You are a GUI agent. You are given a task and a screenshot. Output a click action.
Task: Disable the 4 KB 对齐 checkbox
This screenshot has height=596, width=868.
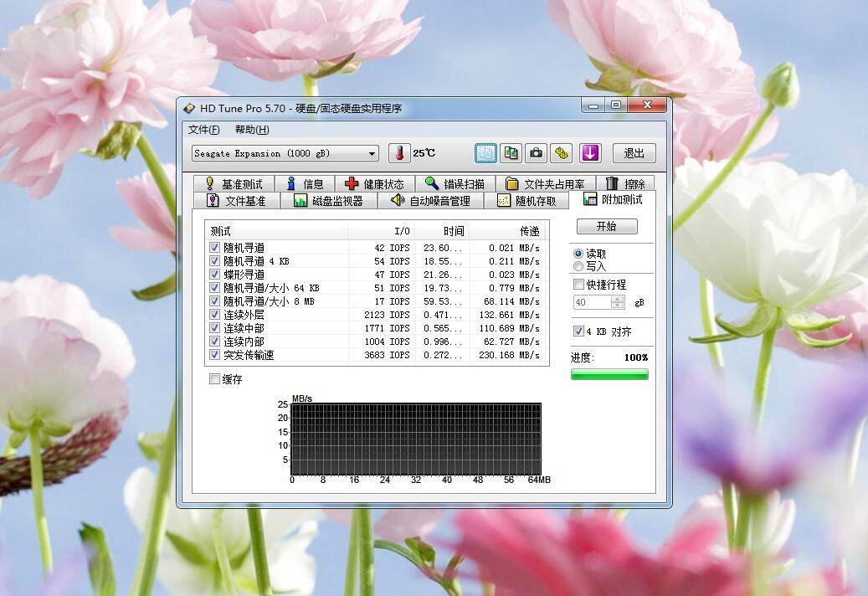coord(578,331)
